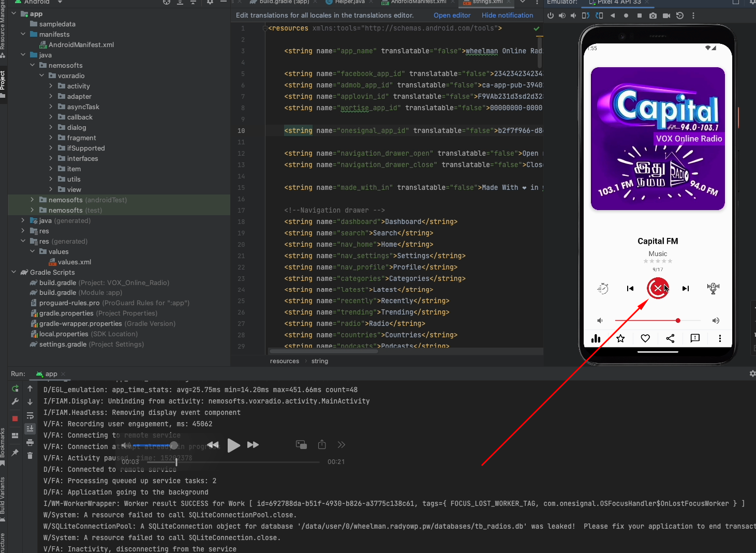Open the emulator toolbar's extended controls menu

(693, 16)
